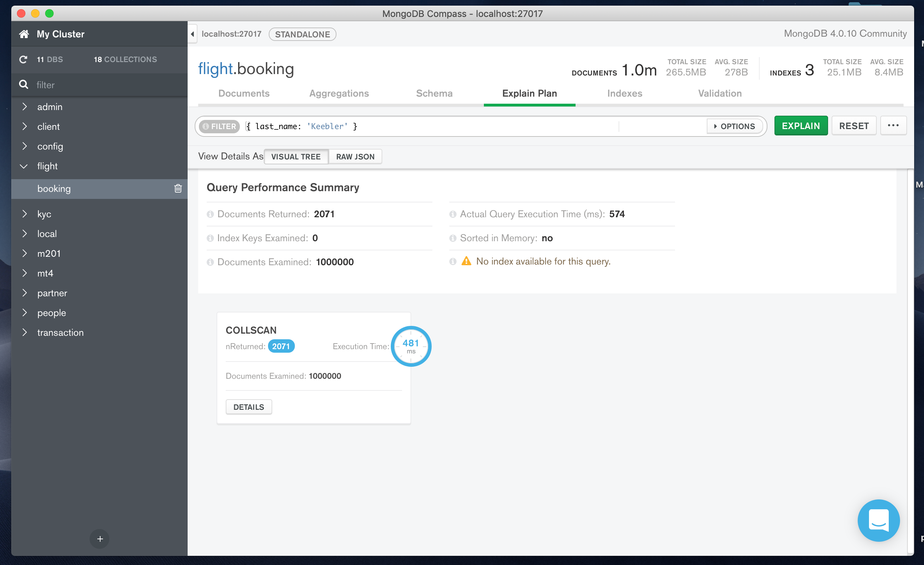
Task: Click the refresh databases icon
Action: 23,59
